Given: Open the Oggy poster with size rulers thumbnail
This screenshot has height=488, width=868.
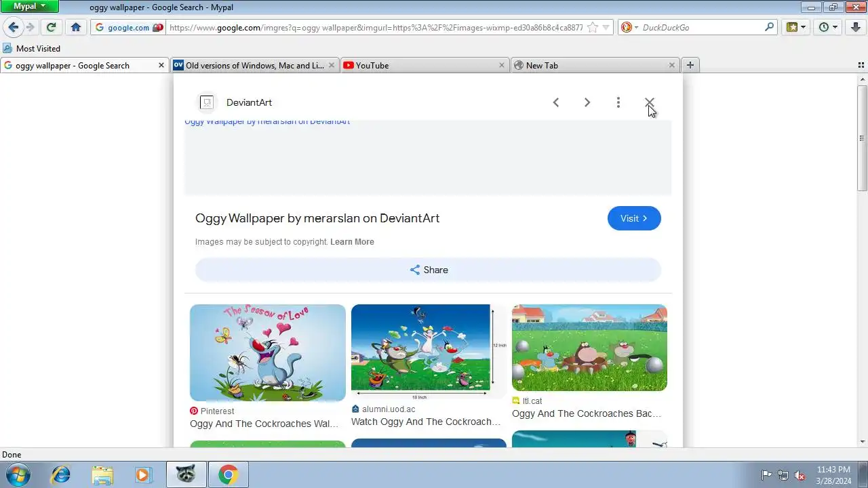Looking at the screenshot, I should point(429,351).
